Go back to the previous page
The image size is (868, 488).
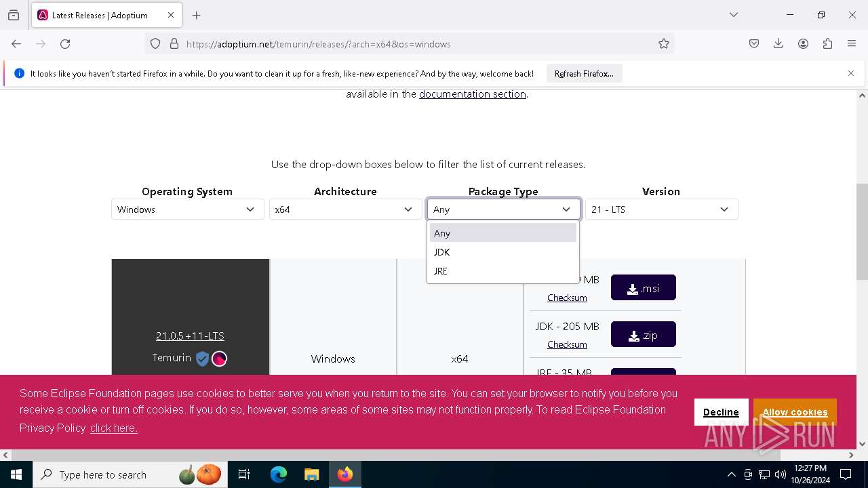16,44
